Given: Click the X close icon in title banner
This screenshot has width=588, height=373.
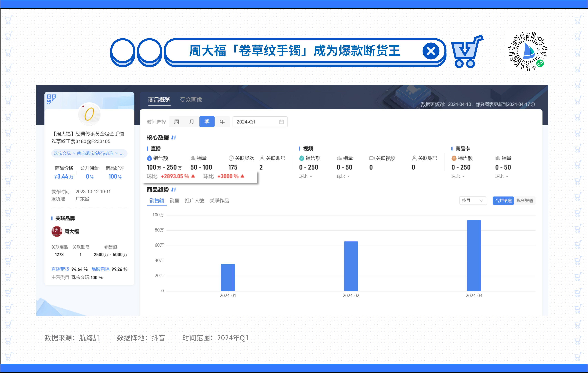Looking at the screenshot, I should click(x=431, y=51).
